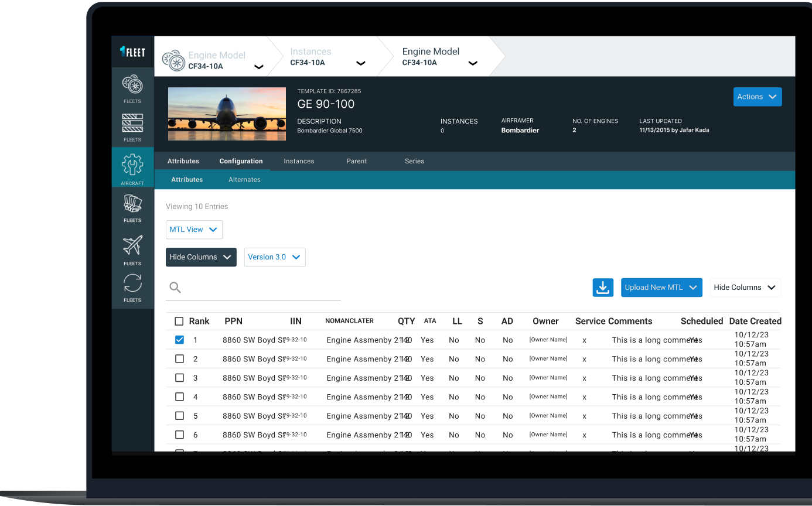The height and width of the screenshot is (506, 812).
Task: Uncheck the checkbox for rank 1 row
Action: coord(179,340)
